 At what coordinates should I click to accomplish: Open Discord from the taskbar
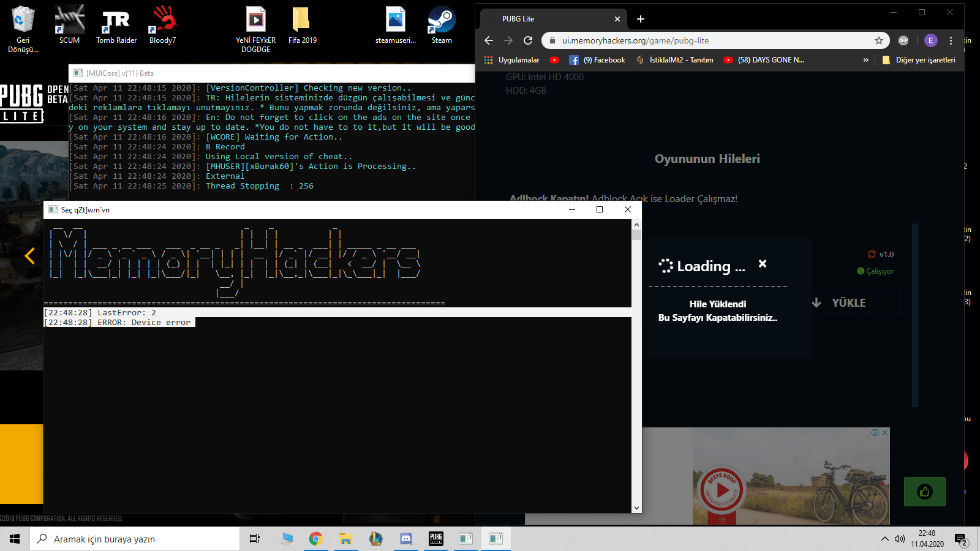tap(406, 539)
